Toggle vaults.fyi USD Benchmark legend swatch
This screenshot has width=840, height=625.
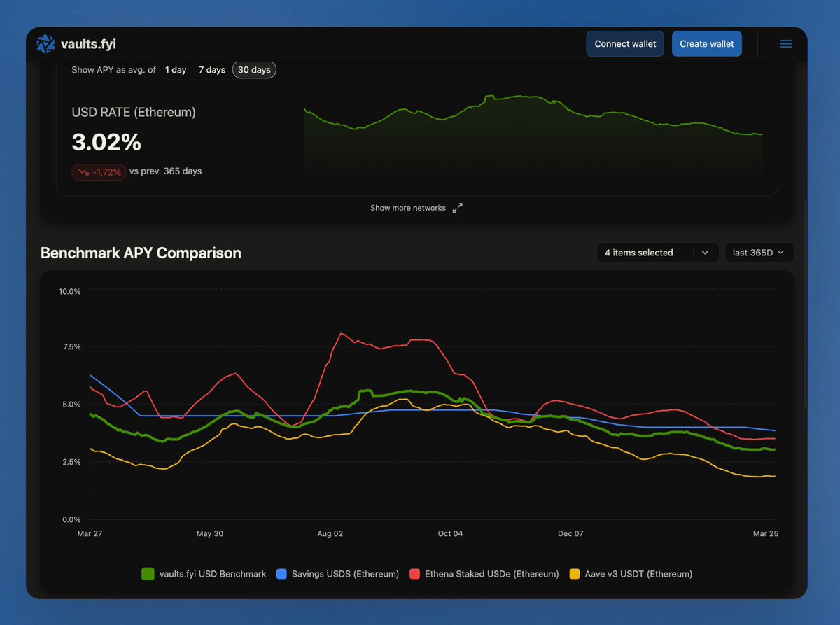coord(148,574)
